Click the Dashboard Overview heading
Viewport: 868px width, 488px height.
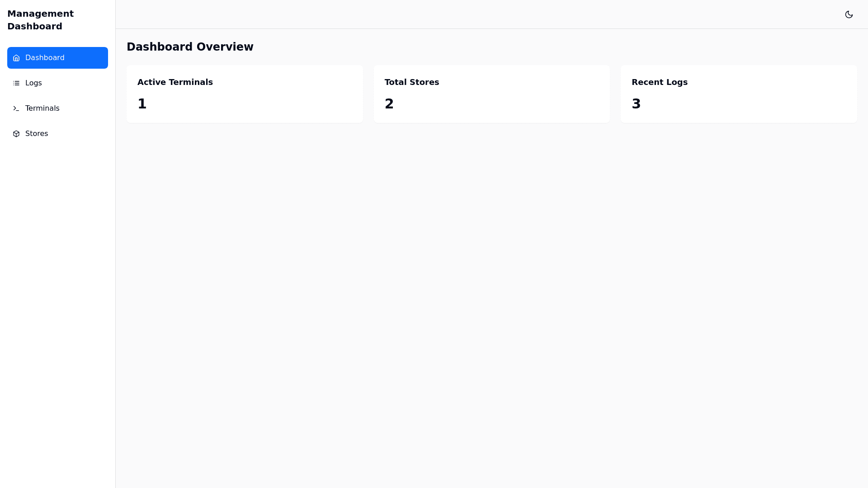[x=190, y=47]
